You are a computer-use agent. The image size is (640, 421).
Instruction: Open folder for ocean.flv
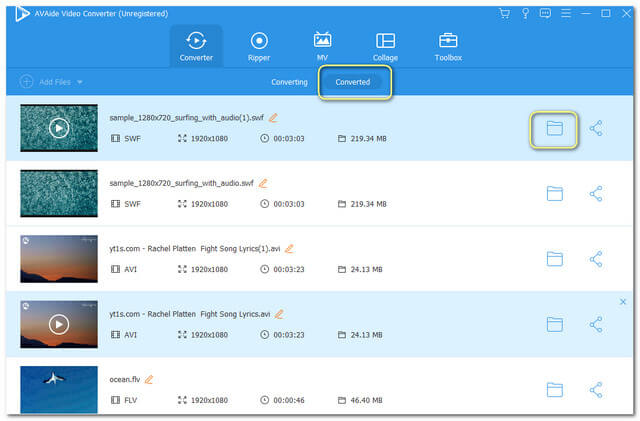(x=554, y=390)
